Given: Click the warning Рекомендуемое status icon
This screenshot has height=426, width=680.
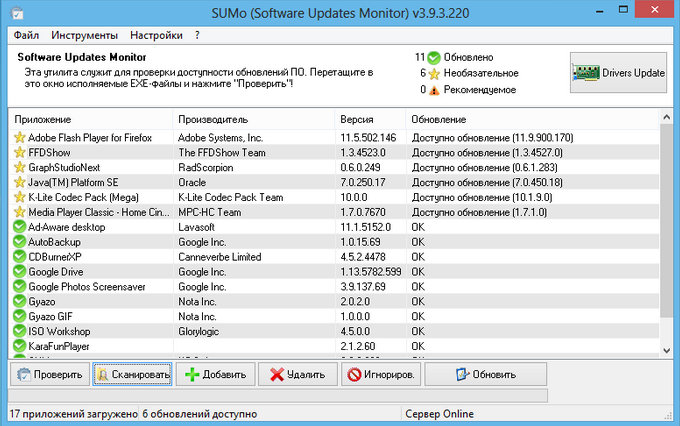Looking at the screenshot, I should pos(434,90).
